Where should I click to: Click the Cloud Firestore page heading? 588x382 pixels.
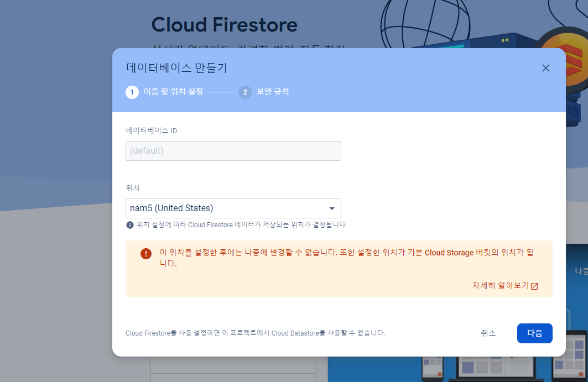224,25
